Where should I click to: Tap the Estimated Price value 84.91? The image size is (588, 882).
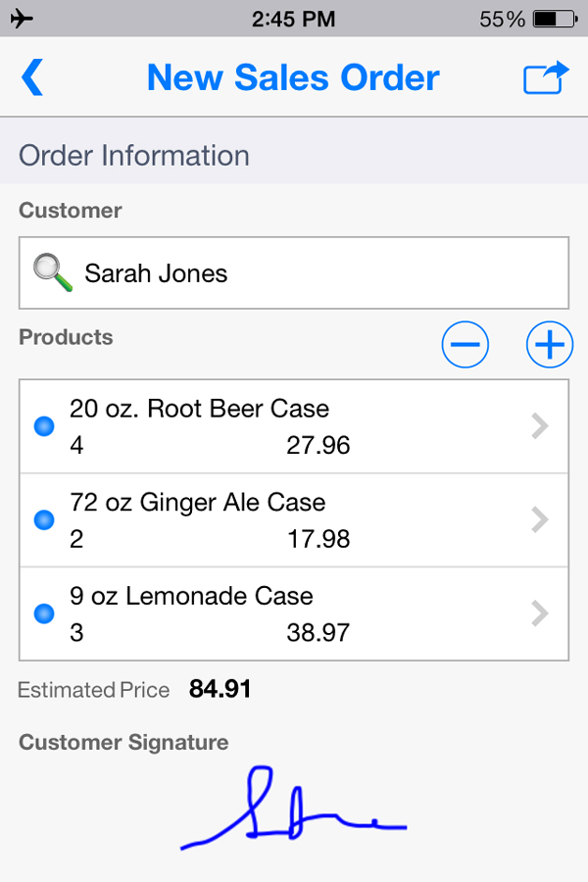[x=220, y=688]
